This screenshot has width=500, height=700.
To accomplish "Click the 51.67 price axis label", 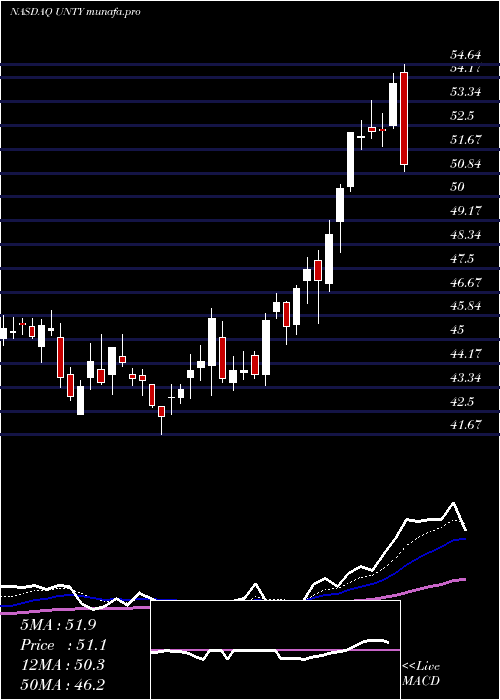I will point(466,140).
